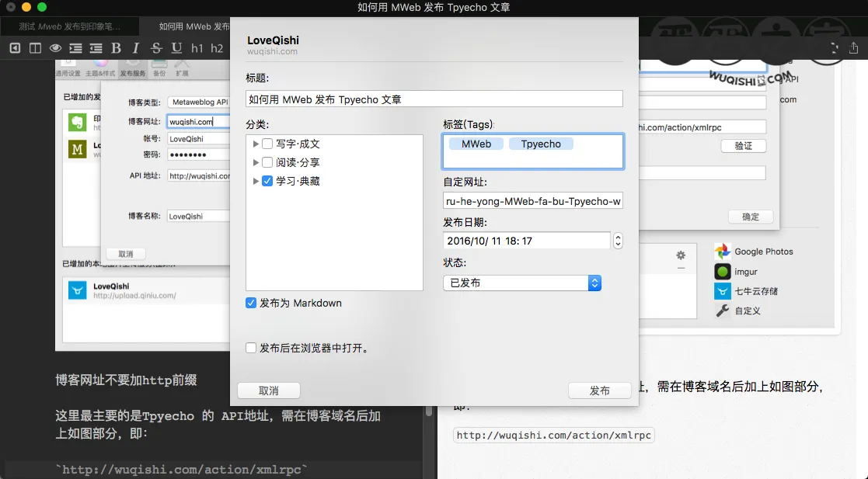Click in the 自定网址 slug field
Image resolution: width=868 pixels, height=479 pixels.
coord(532,201)
